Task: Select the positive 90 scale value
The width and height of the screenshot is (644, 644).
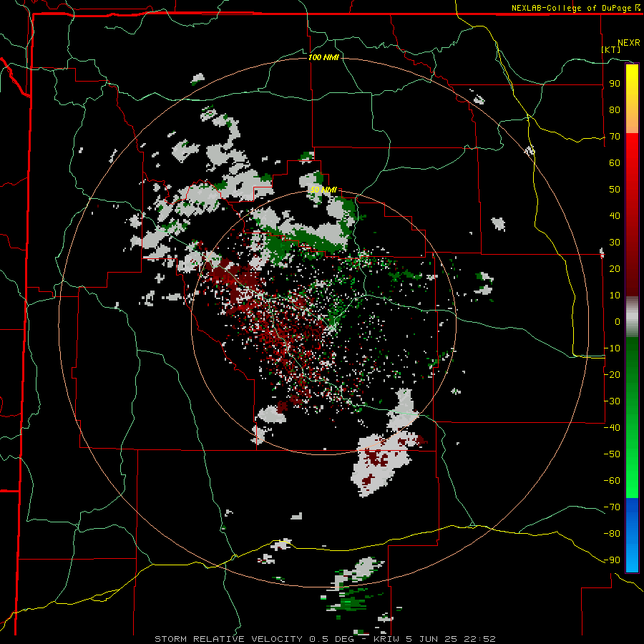Action: tap(615, 84)
